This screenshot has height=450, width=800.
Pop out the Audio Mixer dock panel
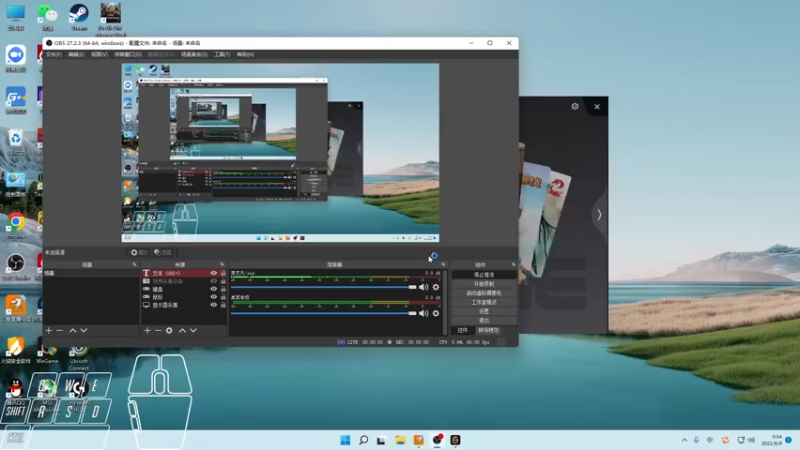(443, 264)
